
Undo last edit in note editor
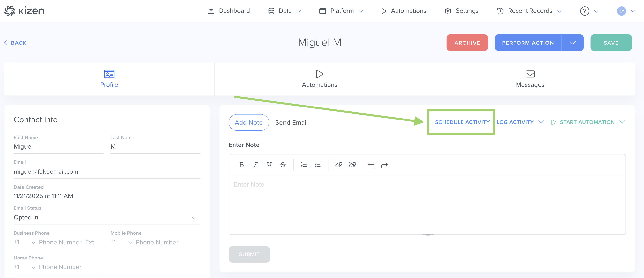pyautogui.click(x=371, y=165)
